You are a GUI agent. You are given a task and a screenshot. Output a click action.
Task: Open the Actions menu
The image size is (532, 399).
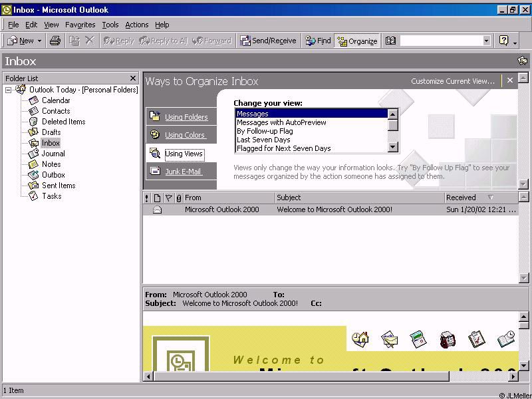coord(136,25)
